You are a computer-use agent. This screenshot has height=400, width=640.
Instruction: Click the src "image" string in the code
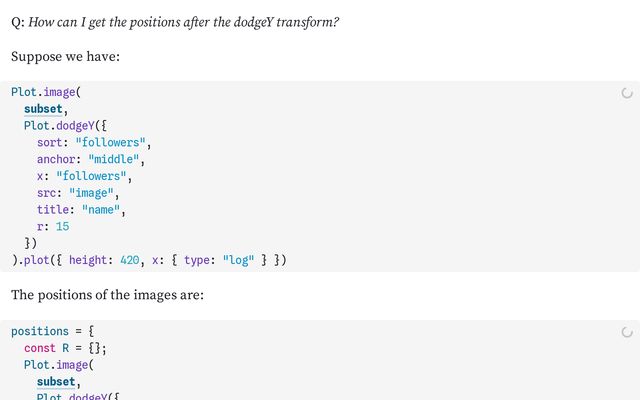[x=91, y=193]
